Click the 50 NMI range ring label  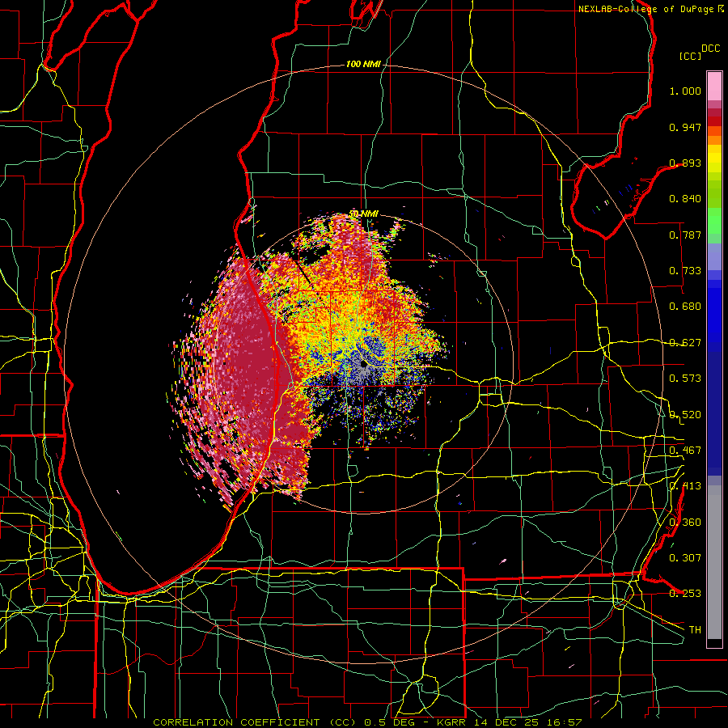coord(363,214)
